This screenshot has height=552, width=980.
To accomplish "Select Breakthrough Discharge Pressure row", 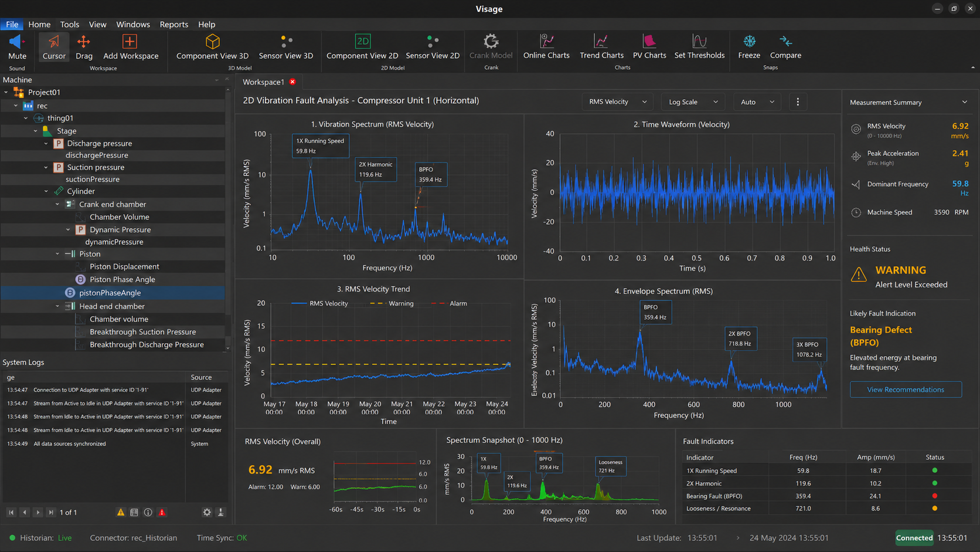I will click(x=113, y=344).
